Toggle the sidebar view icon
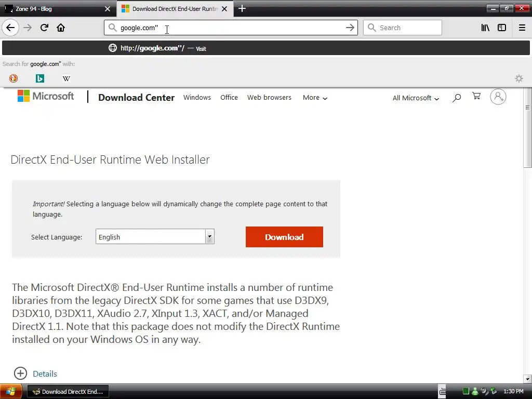The image size is (532, 399). pos(502,28)
